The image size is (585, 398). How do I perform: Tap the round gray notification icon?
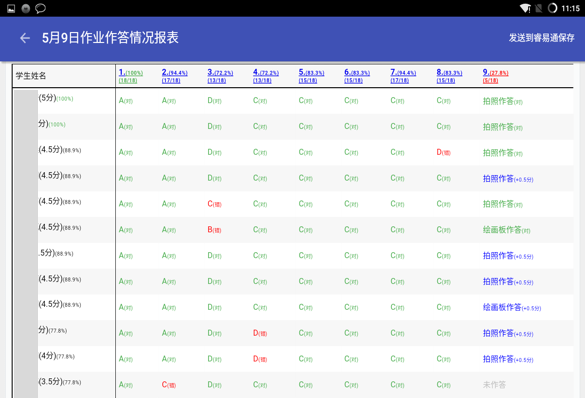tap(26, 8)
